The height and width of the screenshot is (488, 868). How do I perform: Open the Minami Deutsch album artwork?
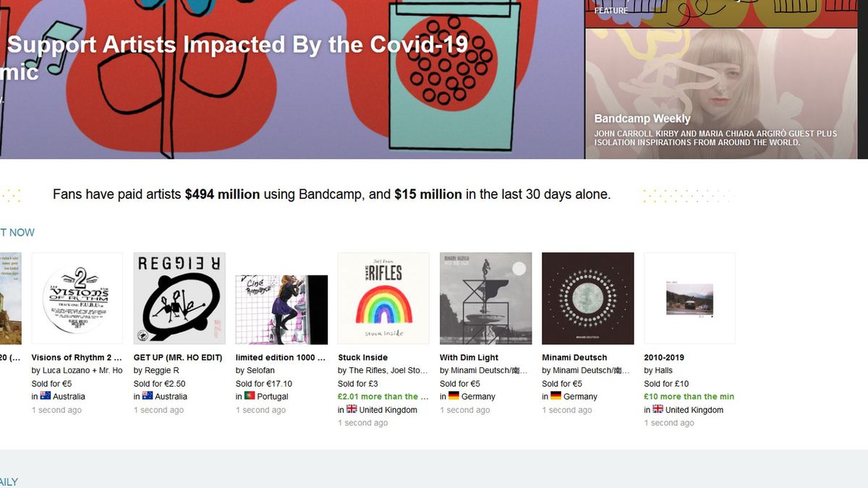587,298
